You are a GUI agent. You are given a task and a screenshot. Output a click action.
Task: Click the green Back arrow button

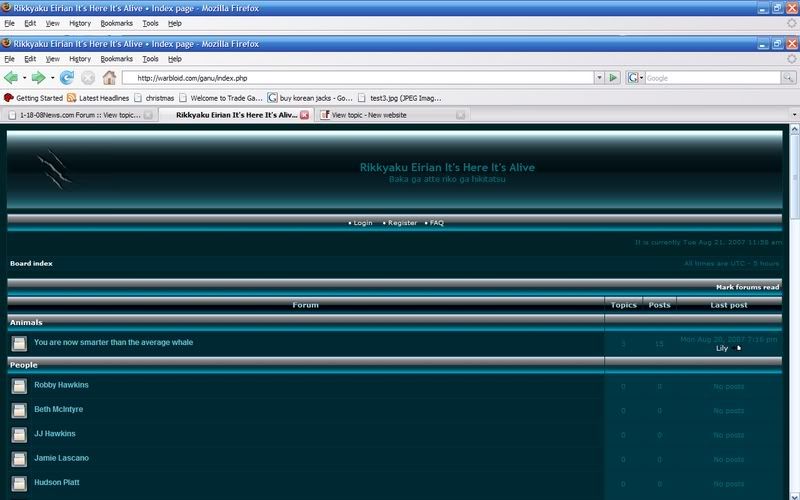11,78
